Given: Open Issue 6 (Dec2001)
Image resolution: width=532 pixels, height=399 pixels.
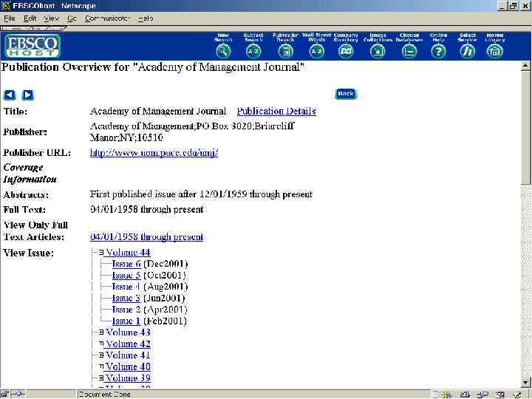Looking at the screenshot, I should 126,264.
